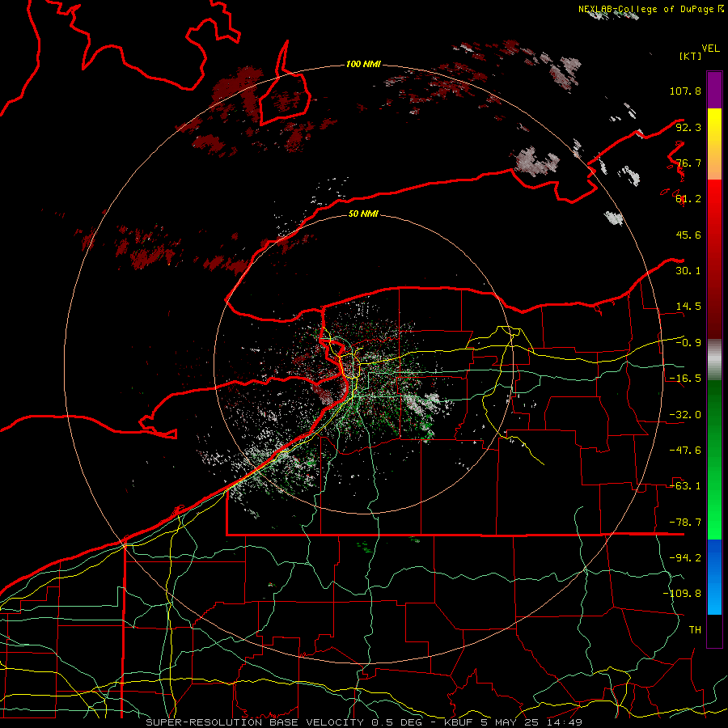The width and height of the screenshot is (728, 728).
Task: Pick the purple segment of color bar
Action: click(714, 90)
